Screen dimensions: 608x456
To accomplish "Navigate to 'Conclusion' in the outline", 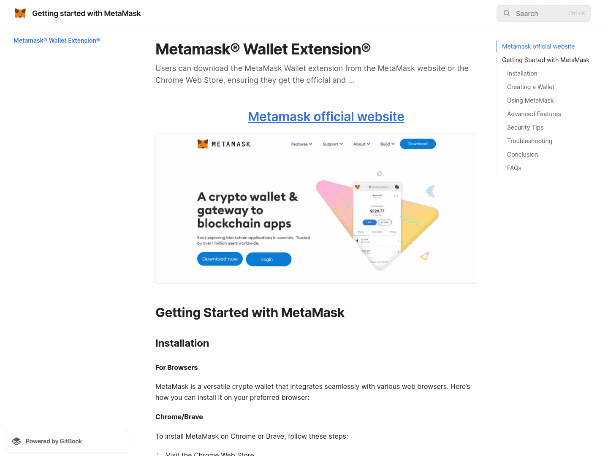I will [522, 154].
